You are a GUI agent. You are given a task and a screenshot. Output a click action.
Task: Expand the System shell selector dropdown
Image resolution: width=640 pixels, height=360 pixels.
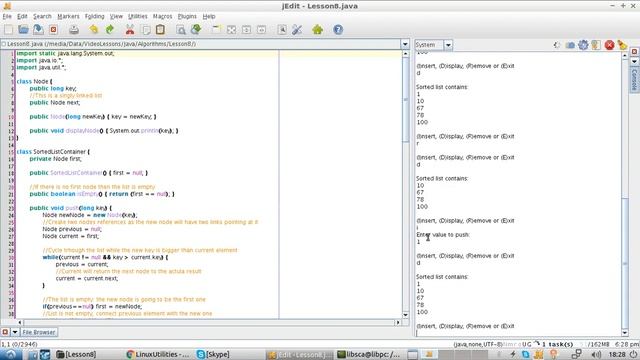[x=448, y=45]
